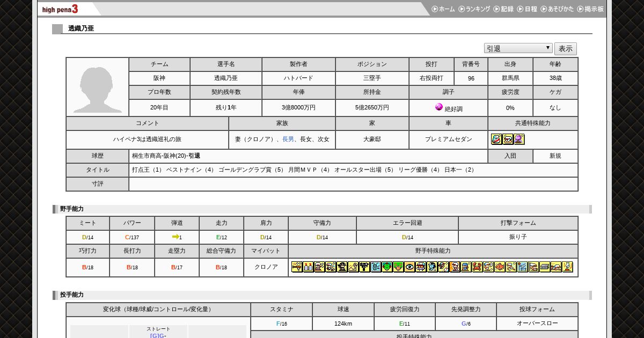Click the クロノア my bat cell
644x338 pixels.
[x=266, y=267]
